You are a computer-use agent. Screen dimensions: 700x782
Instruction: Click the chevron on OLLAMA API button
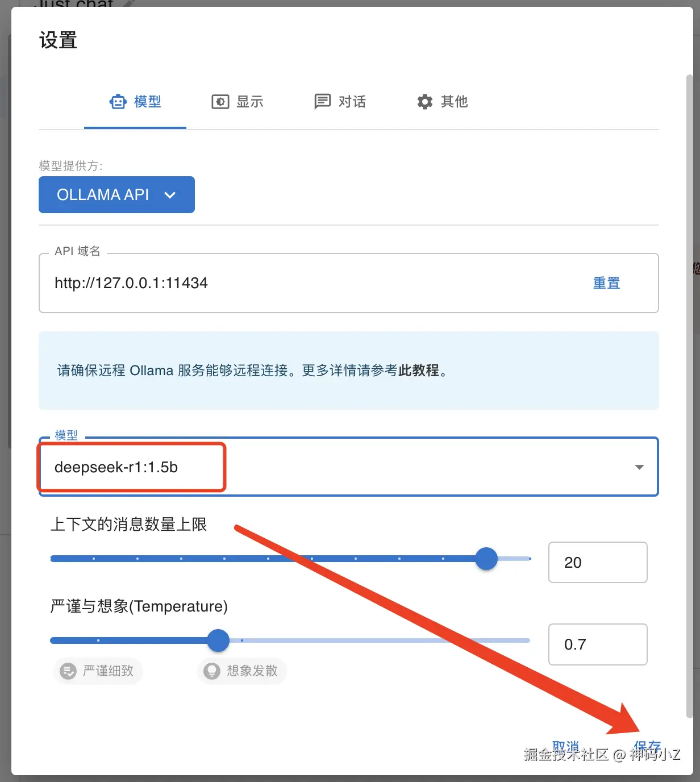(x=170, y=195)
